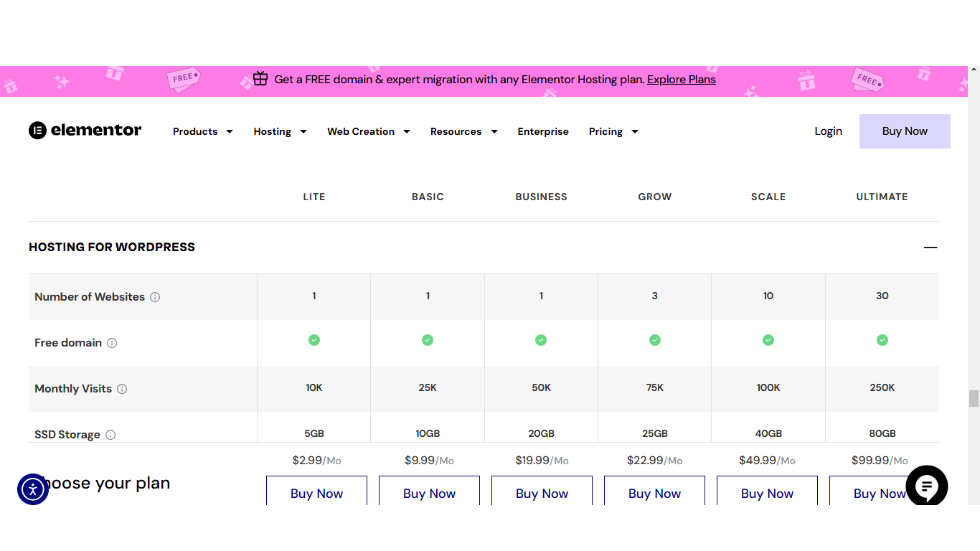
Task: Click the Free domain row label
Action: tap(68, 343)
